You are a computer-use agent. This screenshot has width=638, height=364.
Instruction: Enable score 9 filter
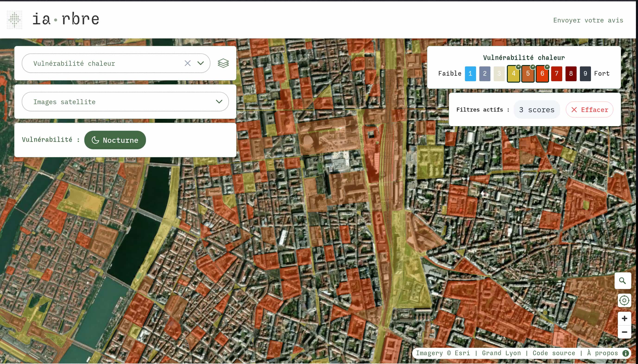coord(585,74)
